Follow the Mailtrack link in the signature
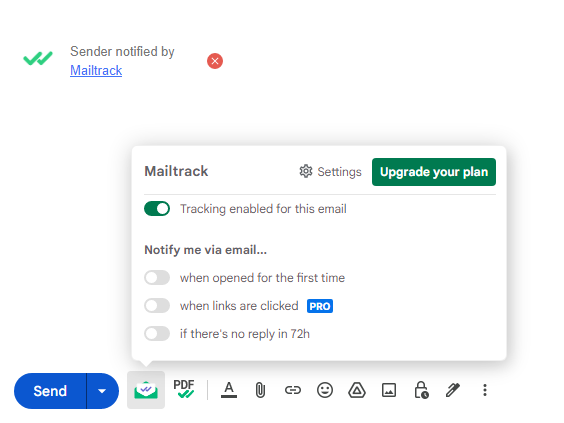 96,70
